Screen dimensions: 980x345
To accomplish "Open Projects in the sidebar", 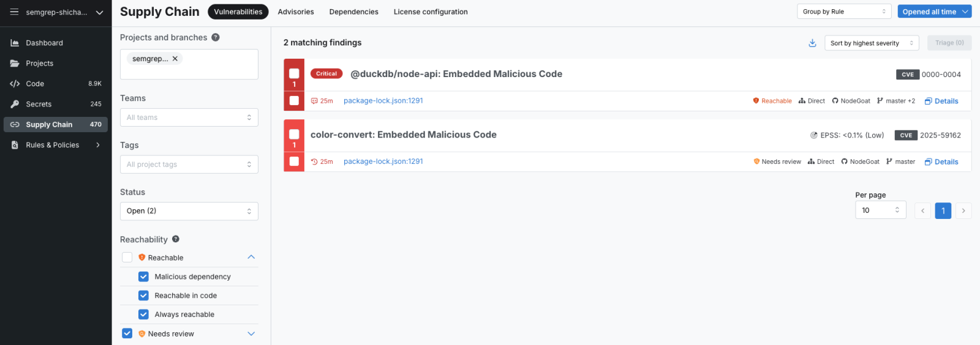I will click(x=39, y=64).
